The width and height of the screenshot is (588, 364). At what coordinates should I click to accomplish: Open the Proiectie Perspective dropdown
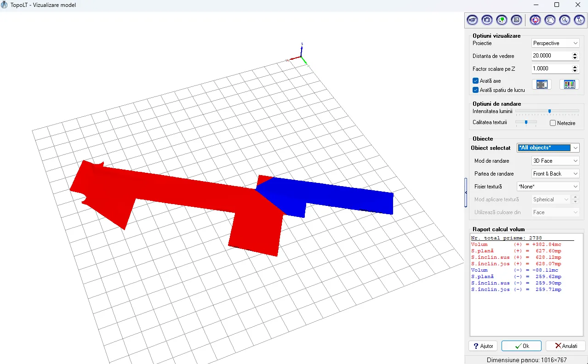[x=555, y=43]
